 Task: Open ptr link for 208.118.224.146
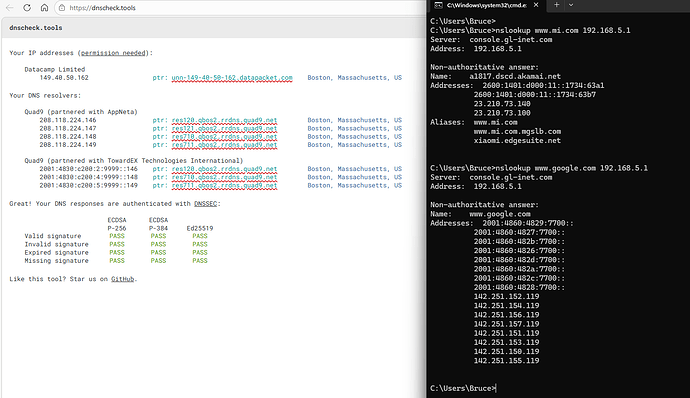tap(224, 120)
